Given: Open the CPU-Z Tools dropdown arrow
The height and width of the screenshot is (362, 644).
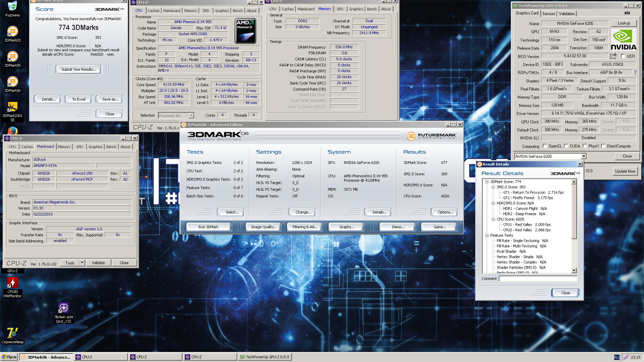Looking at the screenshot, I should click(x=82, y=263).
